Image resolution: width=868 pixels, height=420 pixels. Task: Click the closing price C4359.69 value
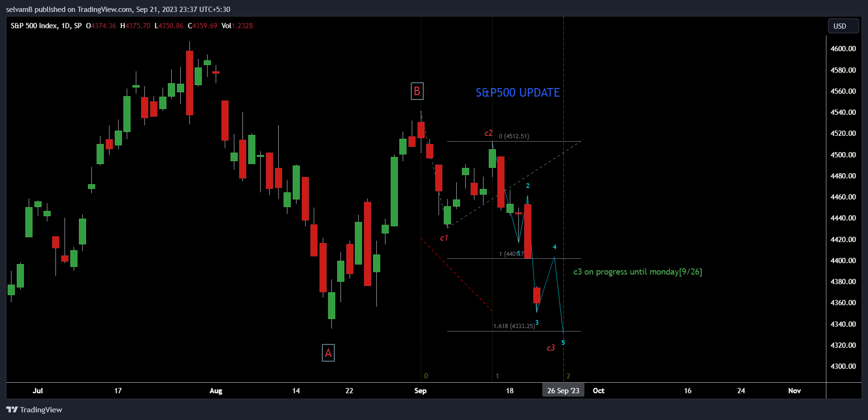point(202,26)
